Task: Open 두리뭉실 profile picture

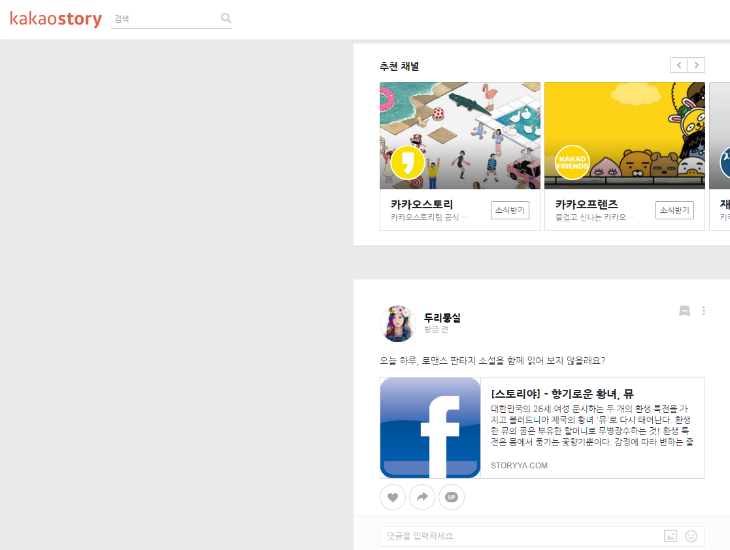Action: pos(398,324)
